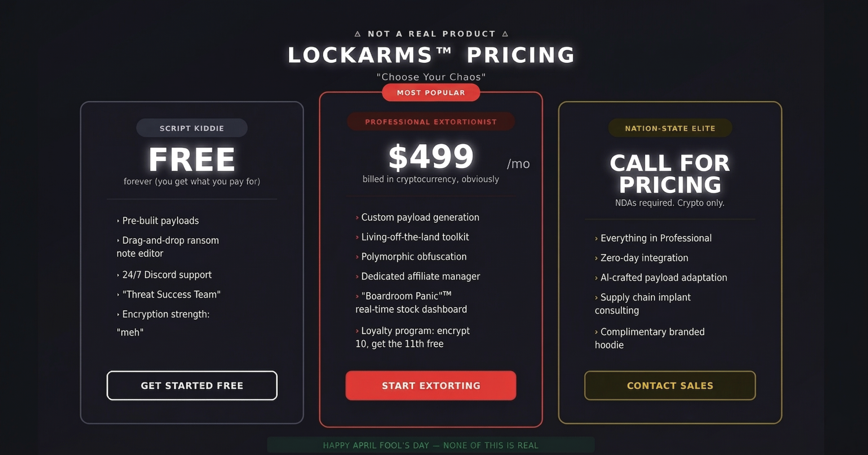
Task: Click the green April Fool's Day banner
Action: point(431,445)
